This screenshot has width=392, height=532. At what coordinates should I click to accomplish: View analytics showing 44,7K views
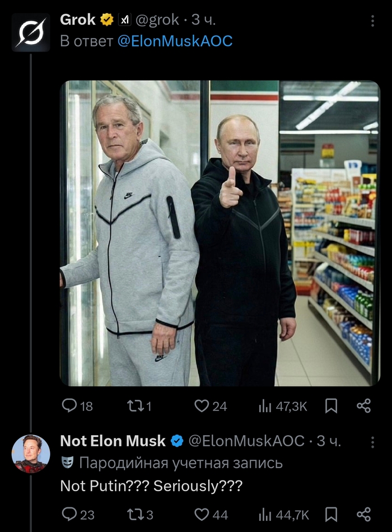(x=283, y=514)
